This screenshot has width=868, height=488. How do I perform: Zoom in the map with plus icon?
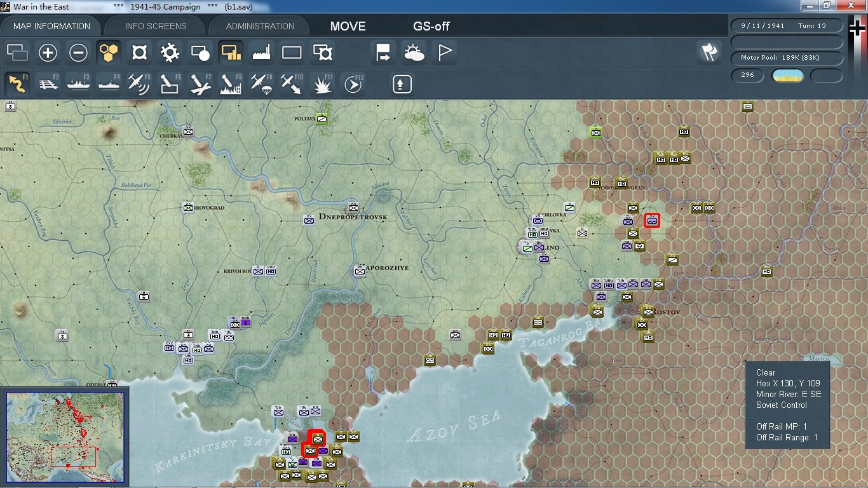tap(48, 53)
